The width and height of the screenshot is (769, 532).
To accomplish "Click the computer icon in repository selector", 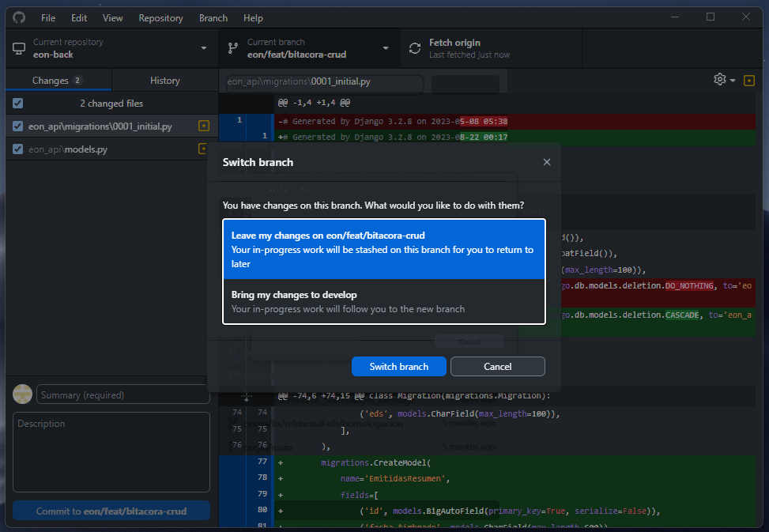I will tap(19, 48).
